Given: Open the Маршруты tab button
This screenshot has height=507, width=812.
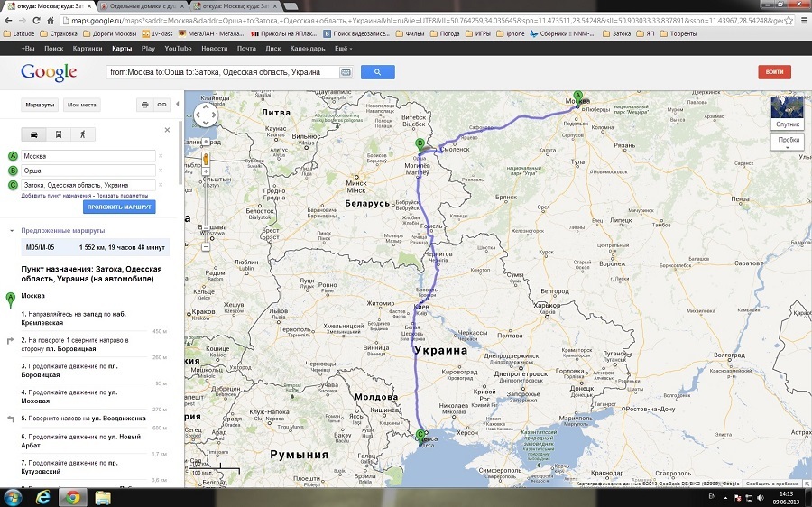Looking at the screenshot, I should tap(40, 105).
